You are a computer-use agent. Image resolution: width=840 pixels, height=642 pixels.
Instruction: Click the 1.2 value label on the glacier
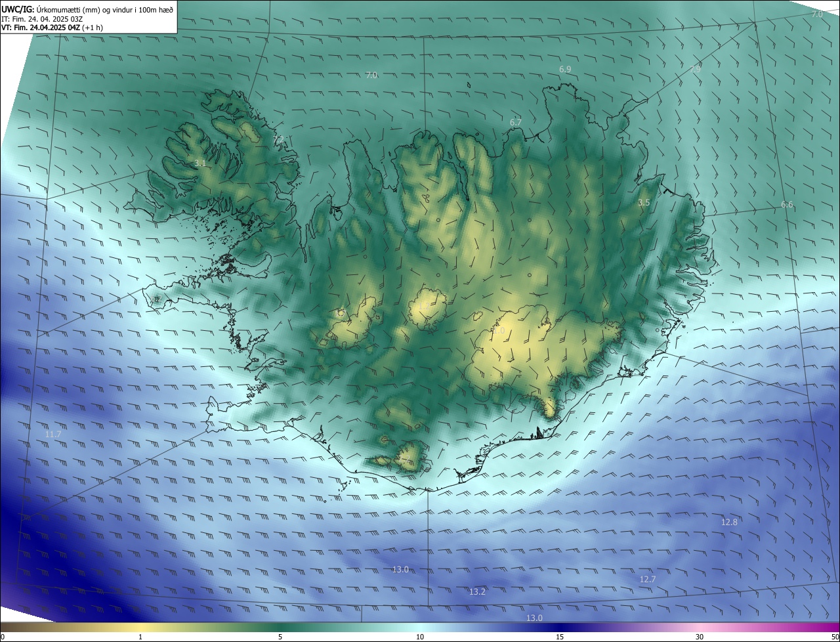tap(423, 306)
